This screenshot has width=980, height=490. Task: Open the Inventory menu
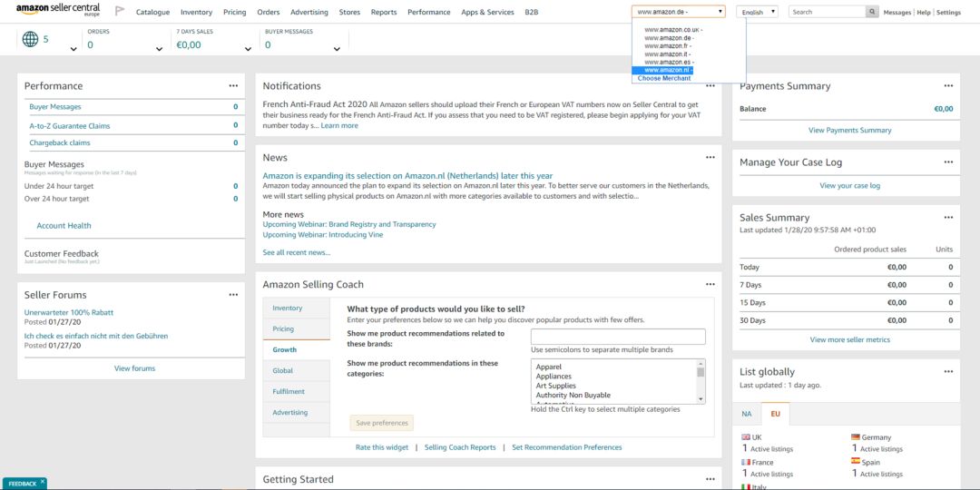(x=196, y=13)
